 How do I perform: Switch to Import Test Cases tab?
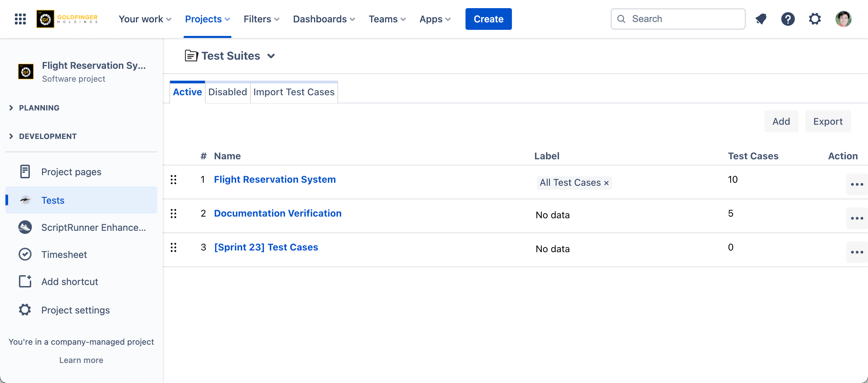click(x=293, y=92)
